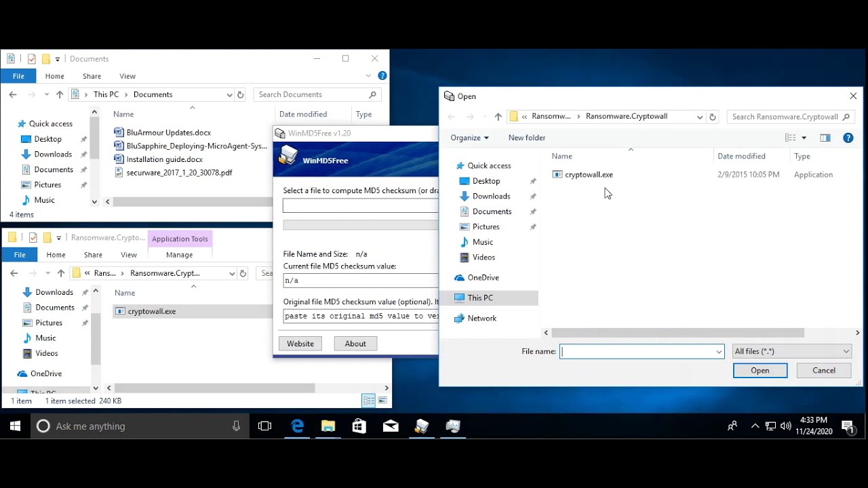Open recent locations dropdown in Documents window
868x488 pixels.
click(x=46, y=95)
